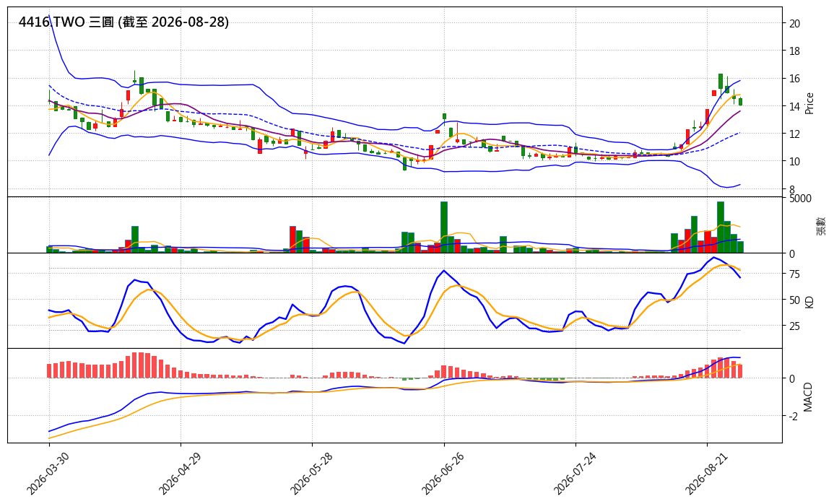
Task: Click the tallest green volume bar near 2026-06-26
Action: 444,227
